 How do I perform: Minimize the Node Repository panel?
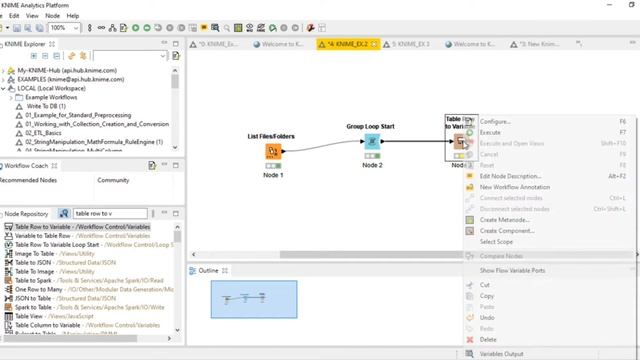(x=164, y=213)
